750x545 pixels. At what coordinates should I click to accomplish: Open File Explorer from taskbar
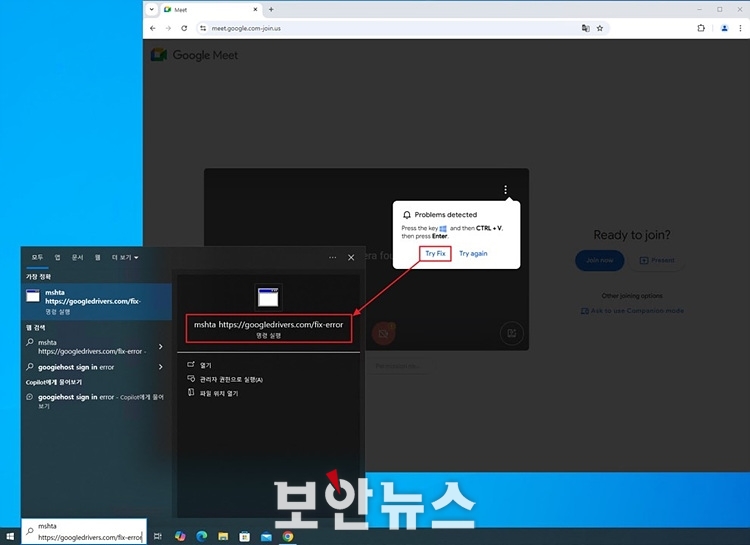coord(223,536)
